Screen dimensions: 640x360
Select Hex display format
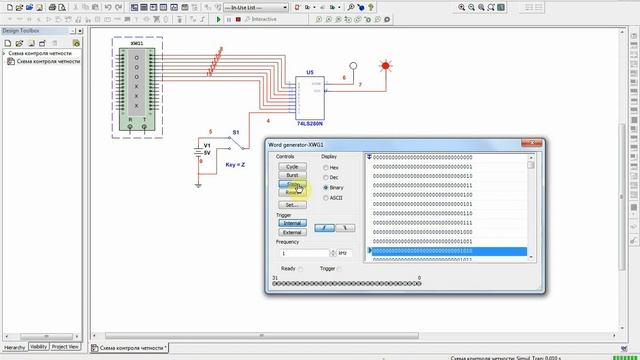coord(326,168)
